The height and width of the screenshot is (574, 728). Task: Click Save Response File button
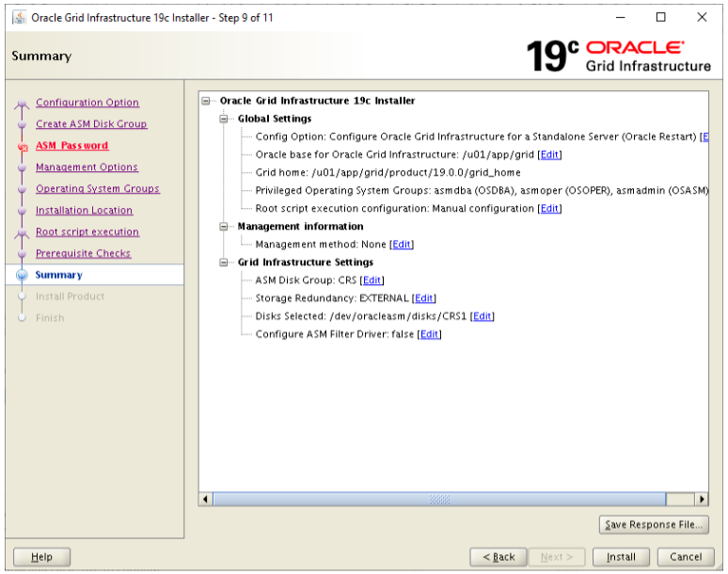pos(654,525)
